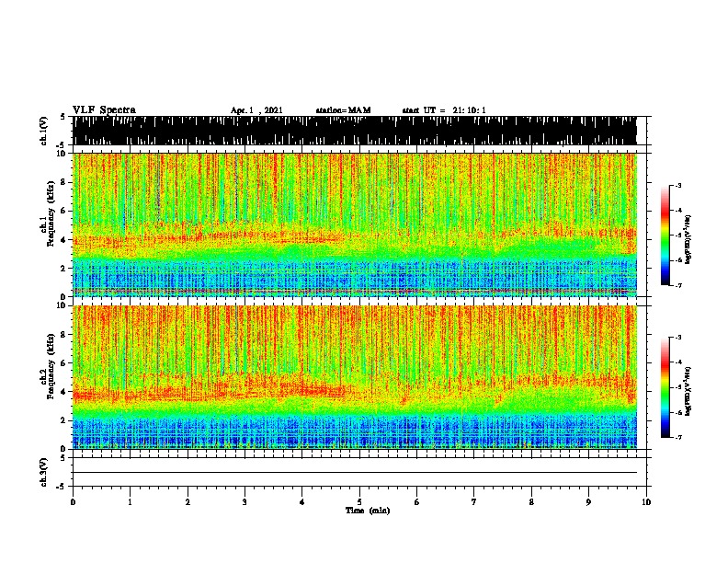
Task: Click the ch.1 "Frequency (kHz)" axis label
Action: (51, 214)
